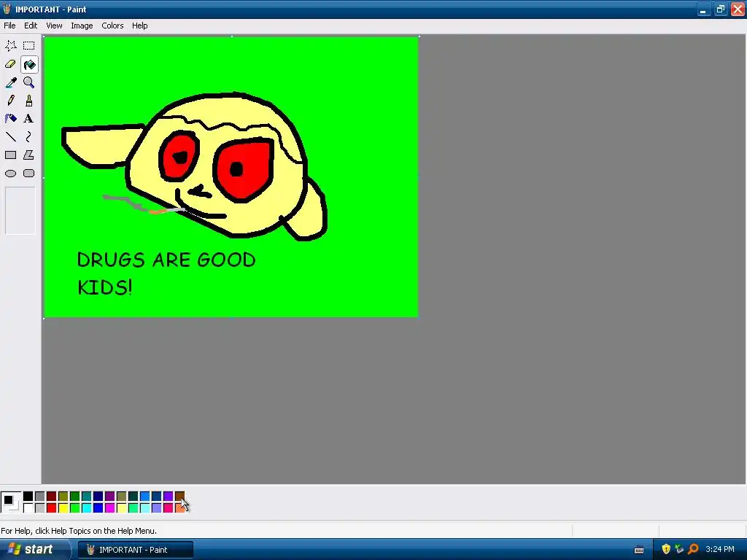Viewport: 747px width, 560px height.
Task: Select the Magnifier tool
Action: 29,82
